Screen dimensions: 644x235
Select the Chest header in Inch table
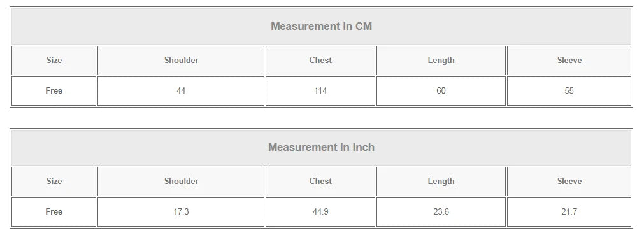tap(320, 181)
